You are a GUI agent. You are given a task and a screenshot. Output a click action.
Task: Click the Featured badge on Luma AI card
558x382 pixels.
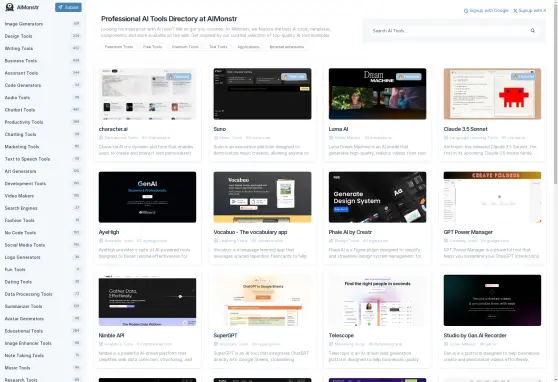tap(409, 77)
